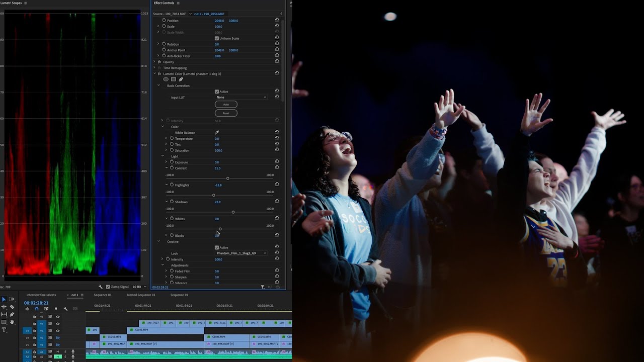This screenshot has height=362, width=644.
Task: Toggle Linked Selection in timeline header
Action: coord(46,309)
